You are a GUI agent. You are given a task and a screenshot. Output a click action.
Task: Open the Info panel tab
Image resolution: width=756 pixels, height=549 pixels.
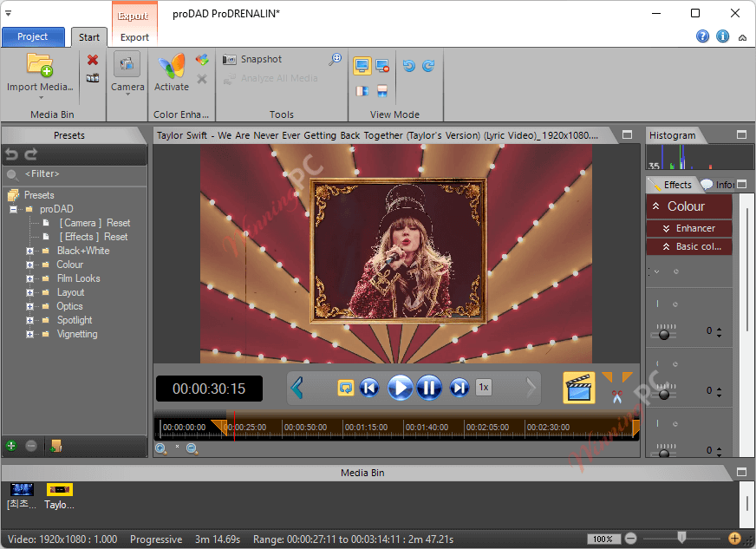[718, 185]
